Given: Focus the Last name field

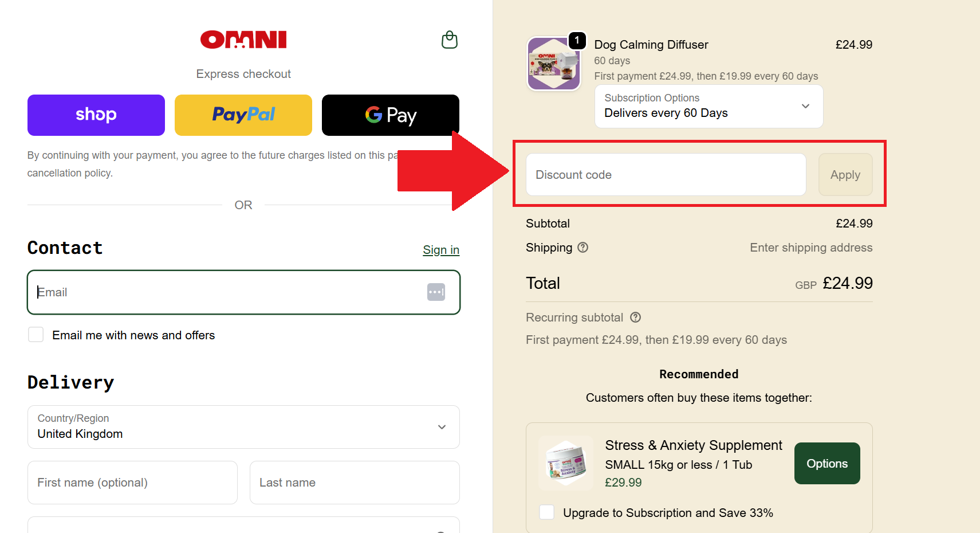Looking at the screenshot, I should pyautogui.click(x=354, y=482).
